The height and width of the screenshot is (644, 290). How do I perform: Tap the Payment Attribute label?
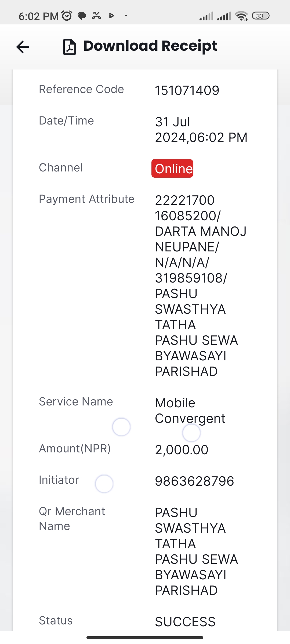[x=86, y=199]
